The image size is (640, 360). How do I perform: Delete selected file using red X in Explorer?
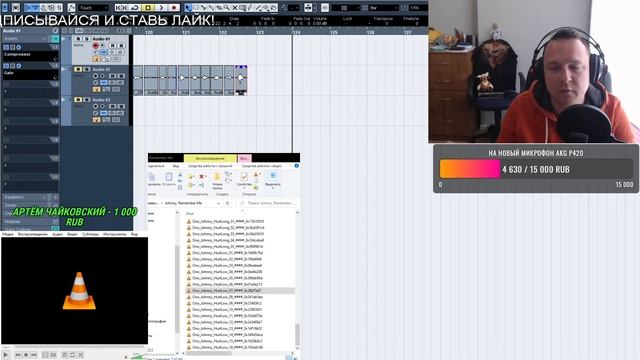[x=202, y=176]
